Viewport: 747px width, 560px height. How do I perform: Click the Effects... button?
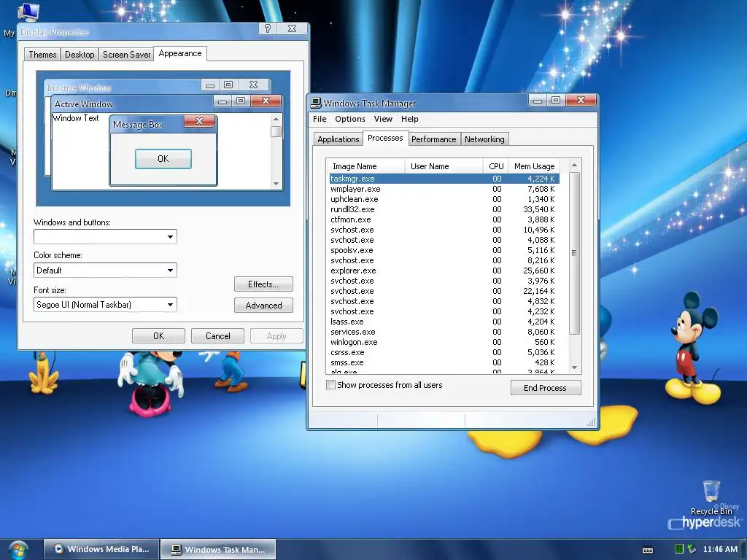pos(263,284)
